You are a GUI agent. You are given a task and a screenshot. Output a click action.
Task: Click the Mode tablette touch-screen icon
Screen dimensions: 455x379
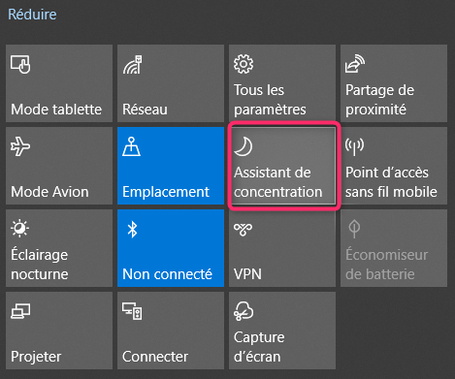(x=20, y=64)
